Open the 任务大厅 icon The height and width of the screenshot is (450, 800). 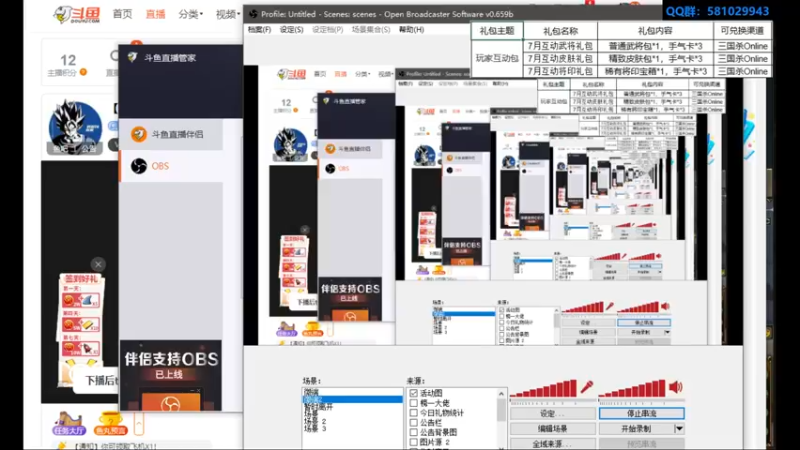point(69,423)
